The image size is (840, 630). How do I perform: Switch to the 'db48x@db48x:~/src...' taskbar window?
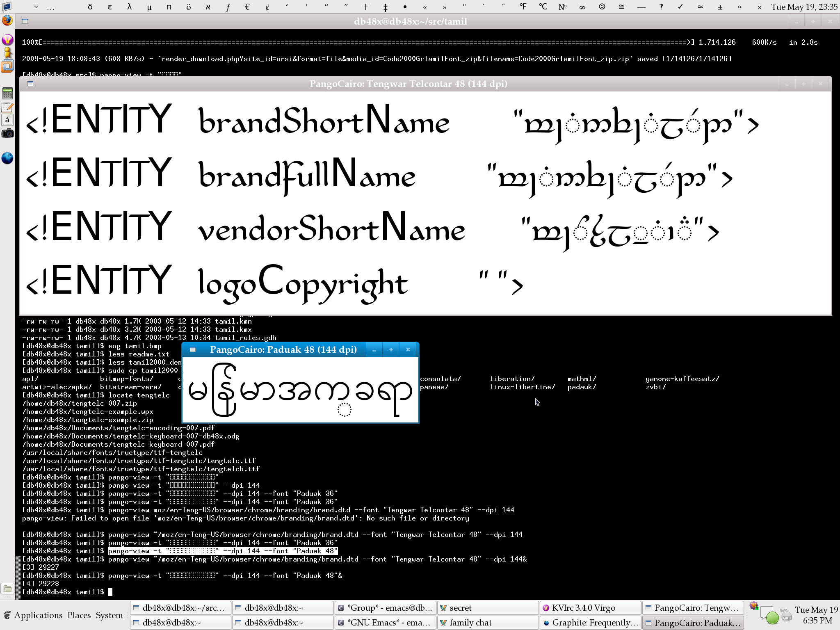pyautogui.click(x=180, y=608)
